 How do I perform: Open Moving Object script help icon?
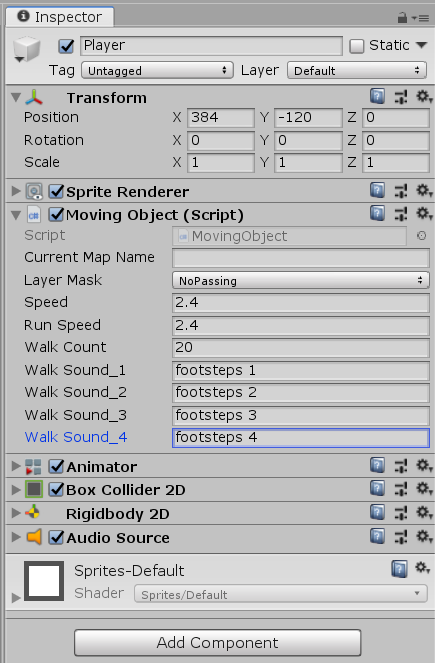click(377, 214)
